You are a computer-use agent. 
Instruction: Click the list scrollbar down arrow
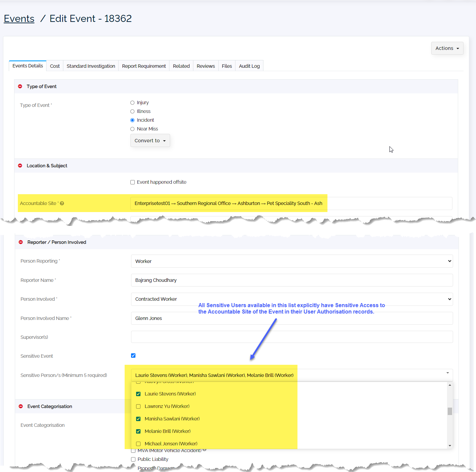pyautogui.click(x=450, y=446)
